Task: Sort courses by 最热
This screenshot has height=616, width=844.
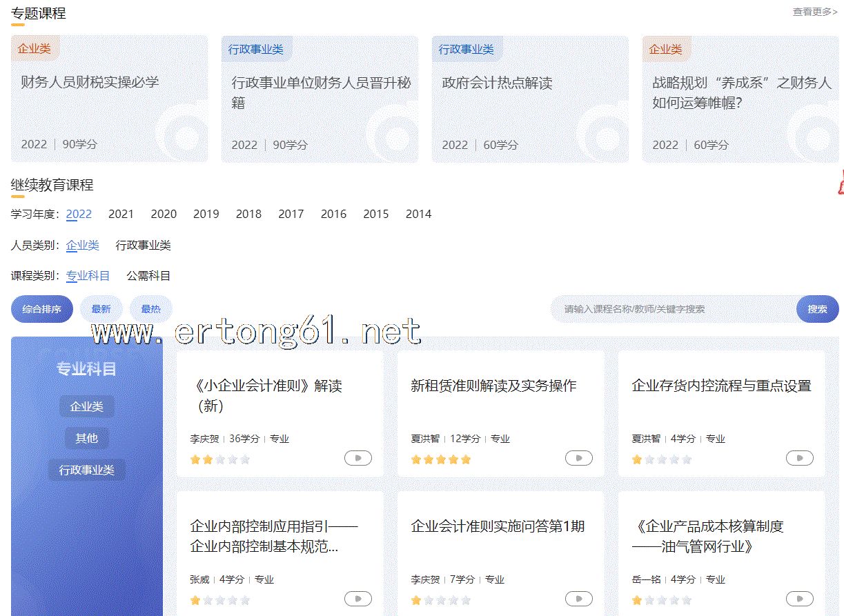Action: pos(150,309)
